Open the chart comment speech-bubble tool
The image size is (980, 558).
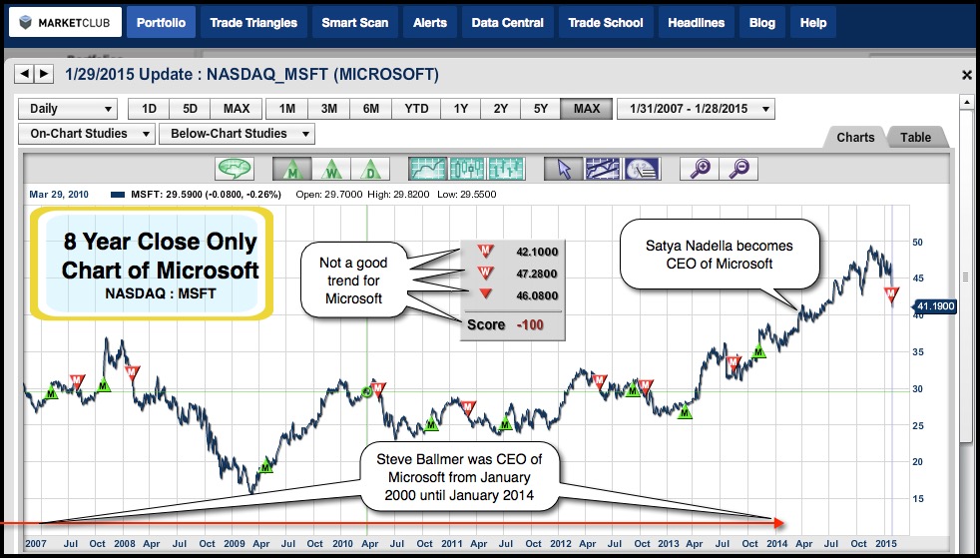pos(235,169)
